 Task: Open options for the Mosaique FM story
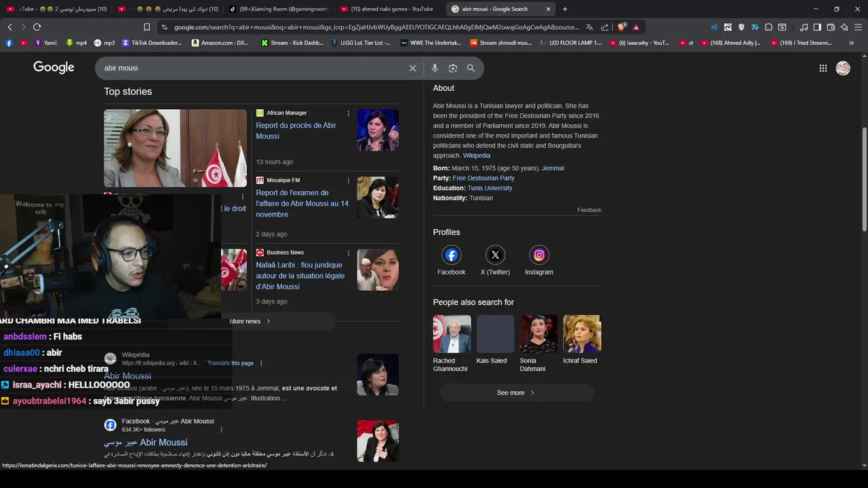(x=349, y=181)
